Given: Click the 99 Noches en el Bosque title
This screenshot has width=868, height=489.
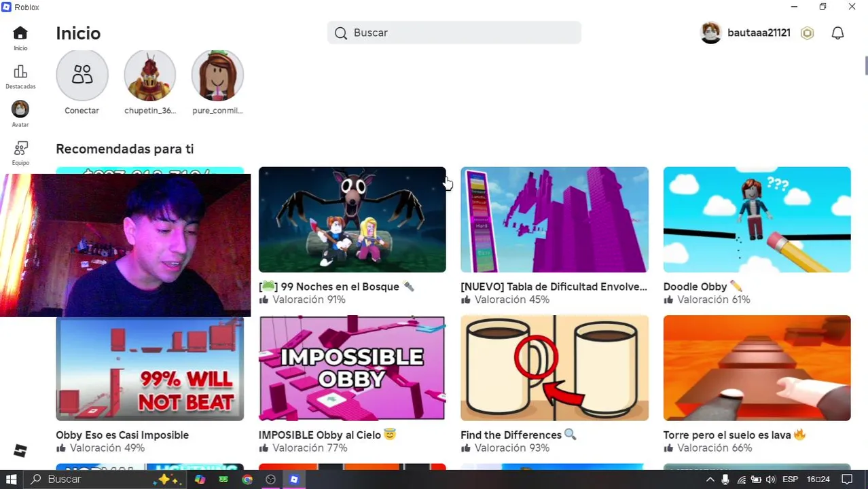Looking at the screenshot, I should pyautogui.click(x=336, y=287).
